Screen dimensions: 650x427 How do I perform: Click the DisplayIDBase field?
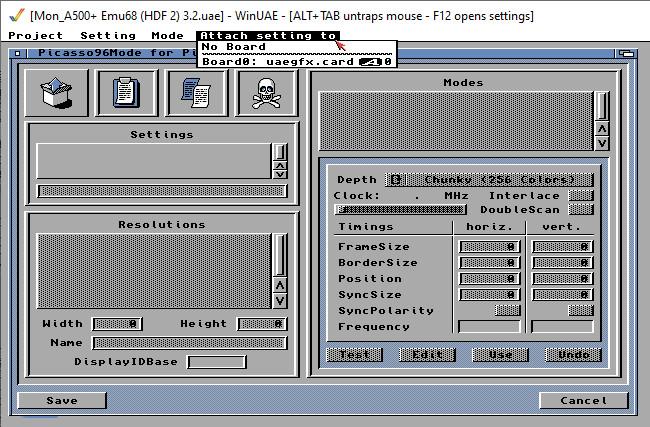[217, 362]
